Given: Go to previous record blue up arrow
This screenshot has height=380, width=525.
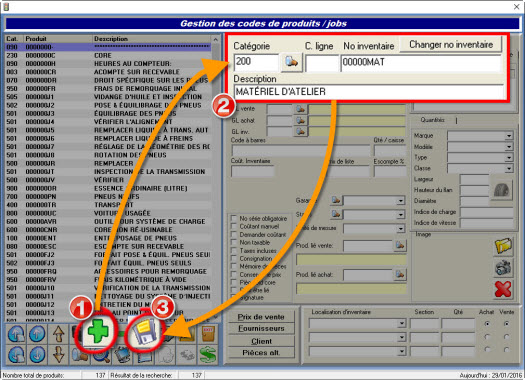Looking at the screenshot, I should click(x=38, y=334).
